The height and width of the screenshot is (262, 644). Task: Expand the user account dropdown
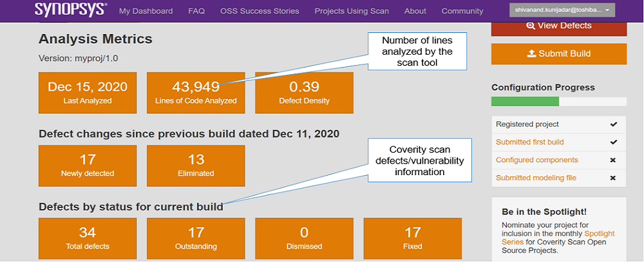pos(562,10)
